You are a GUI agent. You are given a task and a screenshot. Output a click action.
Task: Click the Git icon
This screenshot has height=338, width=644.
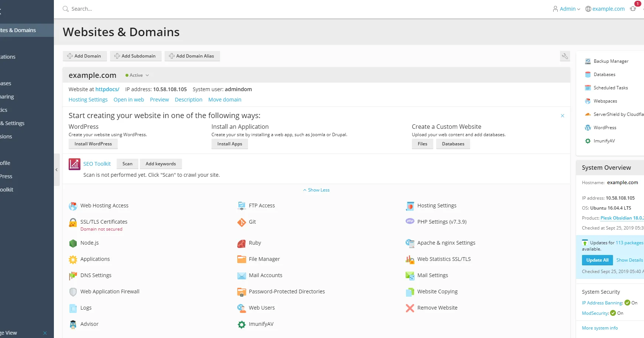[x=241, y=222]
